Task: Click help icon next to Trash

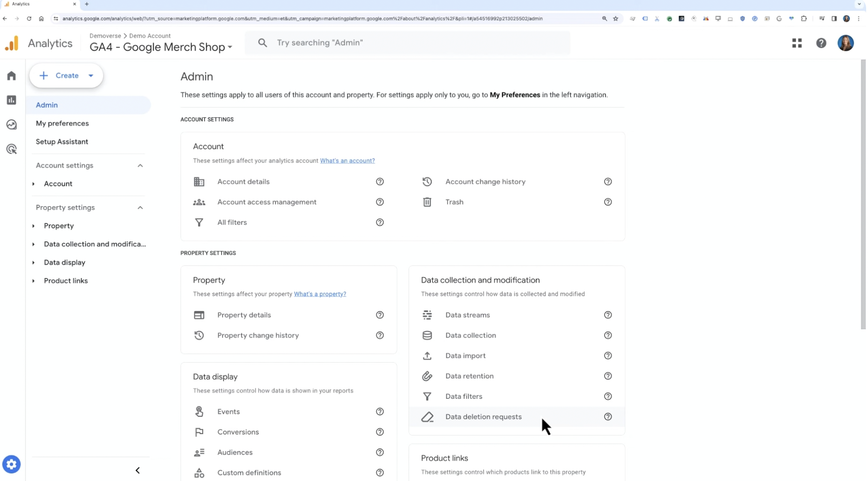Action: [608, 202]
